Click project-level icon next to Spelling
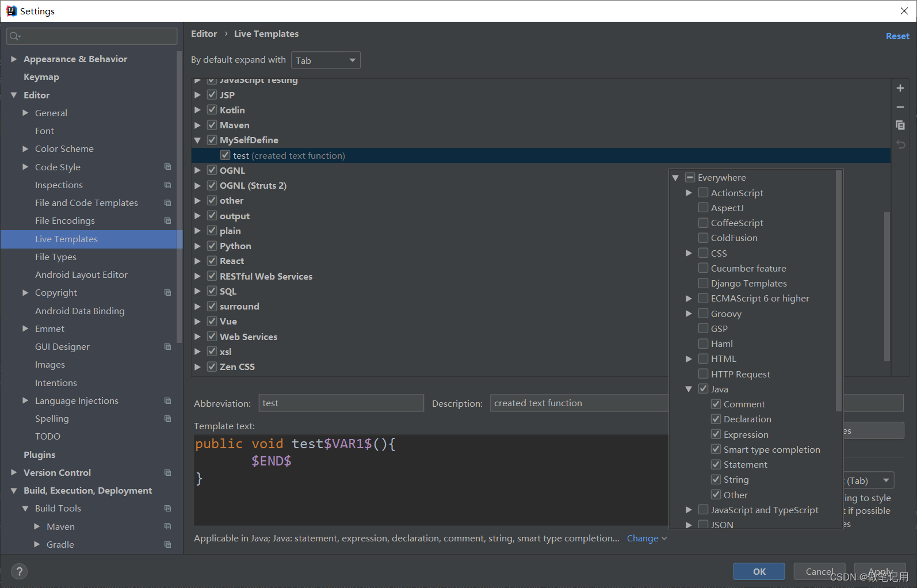Screen dimensions: 917x588 click(167, 418)
